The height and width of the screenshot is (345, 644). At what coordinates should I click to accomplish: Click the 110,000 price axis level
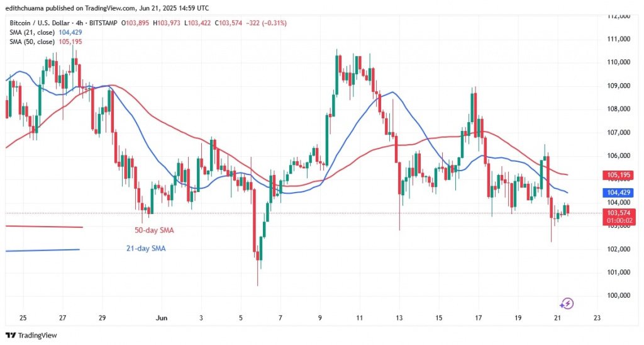pos(619,62)
